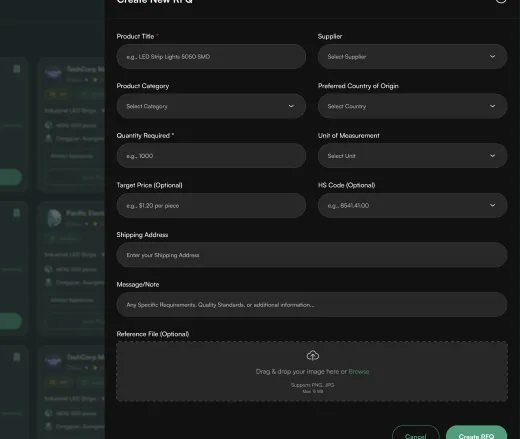Click the Country of Origin chevron arrow
Screen dimensions: 520x439
pyautogui.click(x=492, y=106)
